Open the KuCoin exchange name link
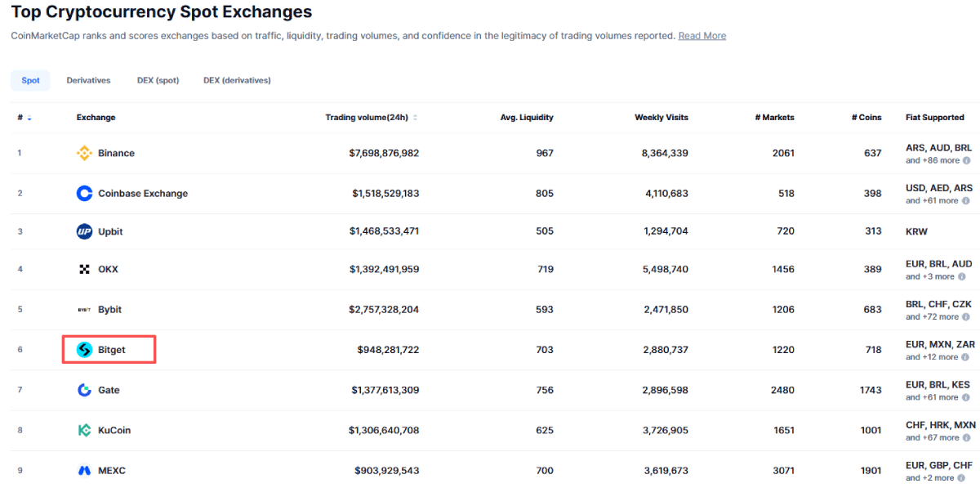 114,430
